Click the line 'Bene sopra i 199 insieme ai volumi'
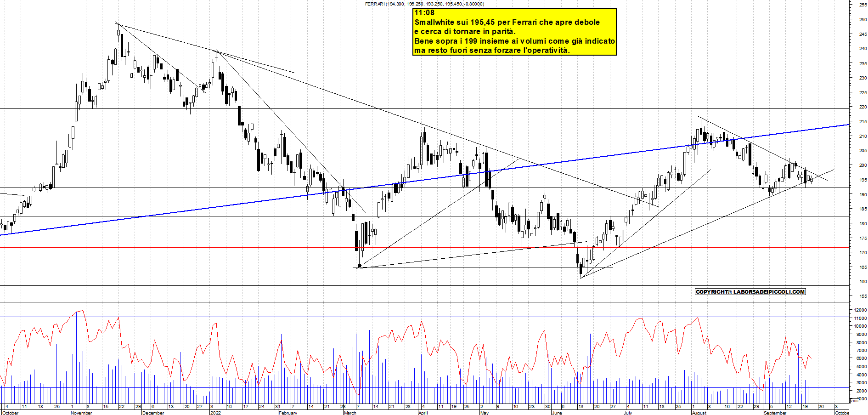The image size is (868, 415). [x=514, y=41]
